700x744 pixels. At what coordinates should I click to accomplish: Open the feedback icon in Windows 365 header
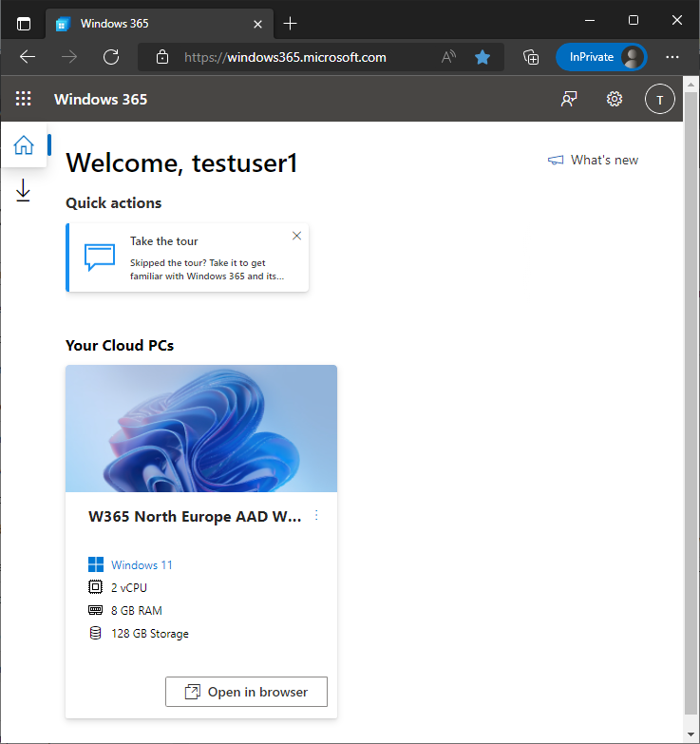coord(569,99)
